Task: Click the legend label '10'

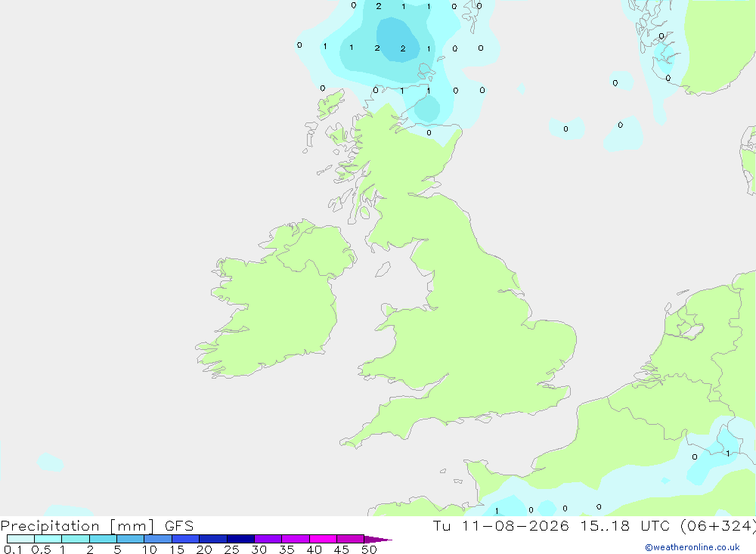Action: [150, 549]
